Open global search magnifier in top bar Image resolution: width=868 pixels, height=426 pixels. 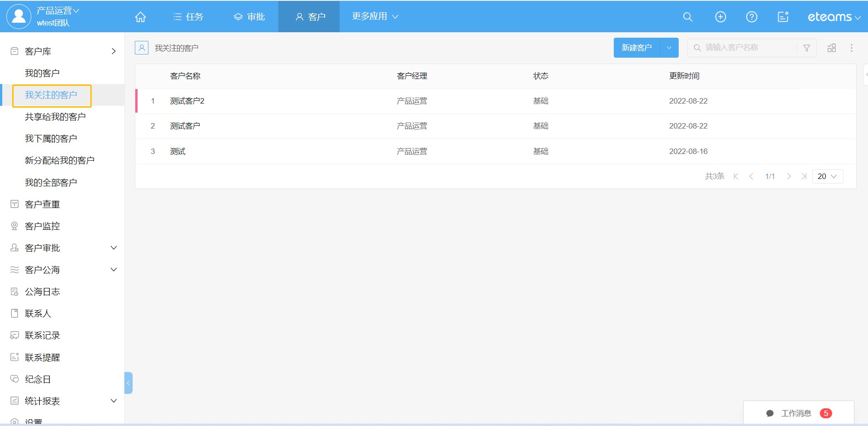[x=687, y=17]
